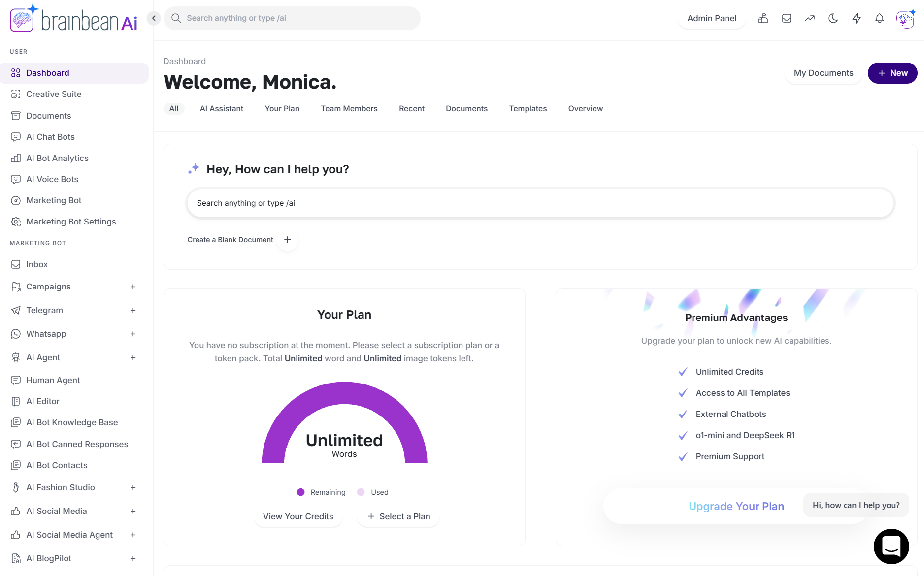
Task: Select the All tab
Action: point(174,108)
